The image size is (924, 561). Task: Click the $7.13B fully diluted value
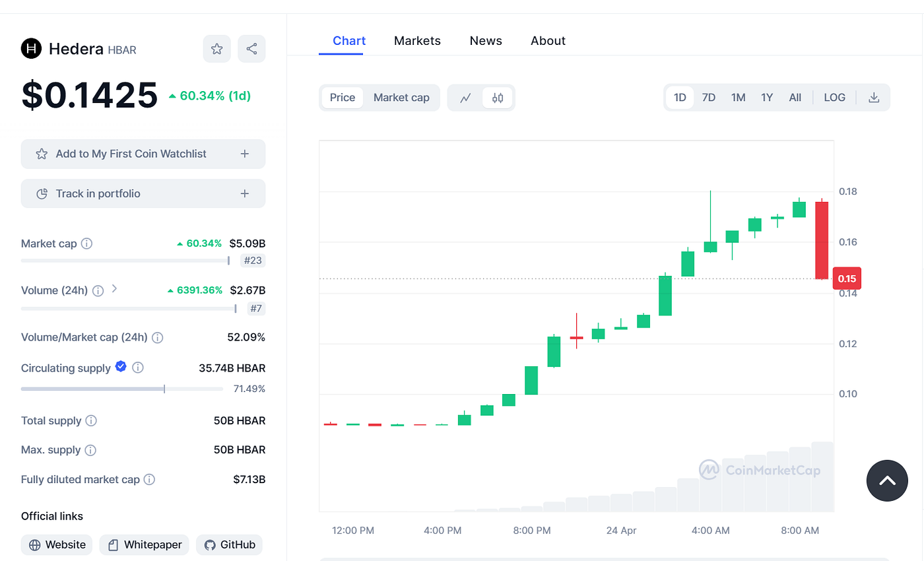point(249,480)
